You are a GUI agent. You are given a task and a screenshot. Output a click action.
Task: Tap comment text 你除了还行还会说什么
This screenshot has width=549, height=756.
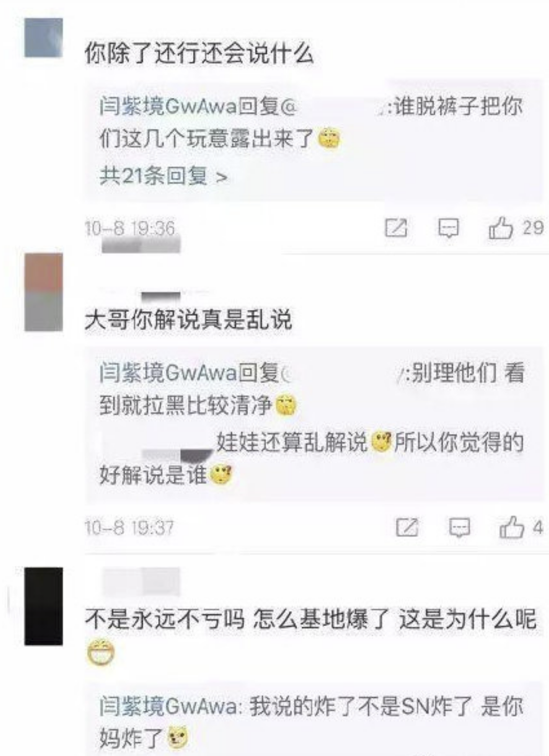pyautogui.click(x=199, y=53)
